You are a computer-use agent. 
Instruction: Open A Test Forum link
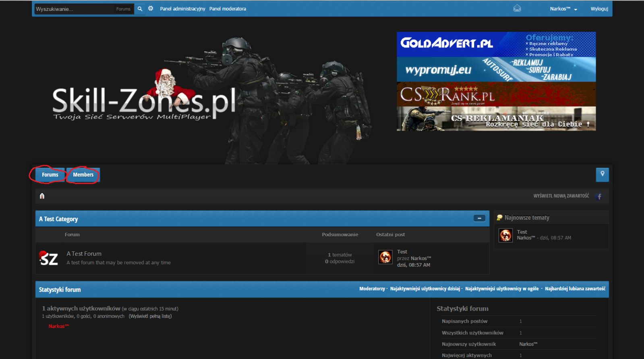tap(84, 254)
